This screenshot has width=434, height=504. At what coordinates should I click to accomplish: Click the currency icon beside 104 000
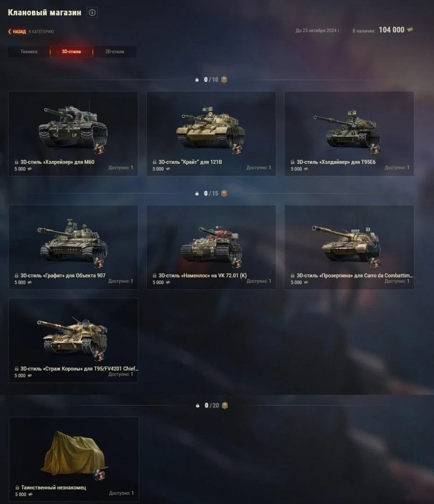tap(410, 29)
